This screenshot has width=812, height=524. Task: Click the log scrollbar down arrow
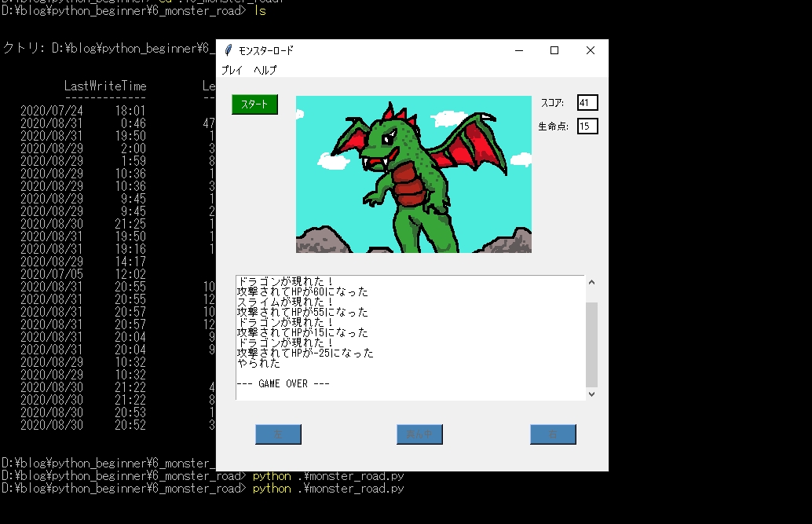click(591, 394)
